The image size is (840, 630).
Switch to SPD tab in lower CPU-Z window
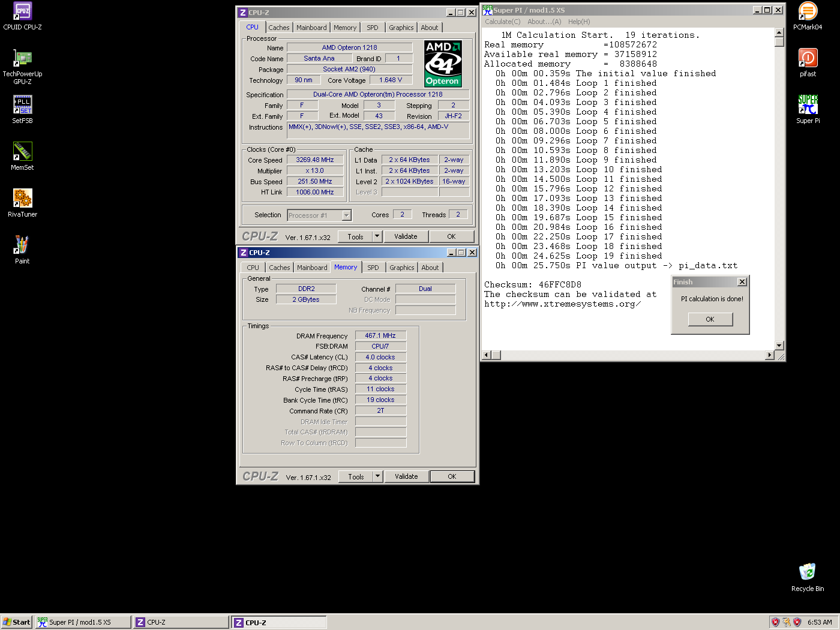tap(373, 268)
